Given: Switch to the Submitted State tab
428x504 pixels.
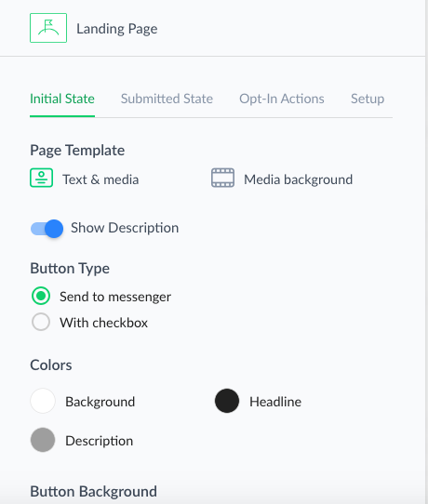Looking at the screenshot, I should 167,99.
